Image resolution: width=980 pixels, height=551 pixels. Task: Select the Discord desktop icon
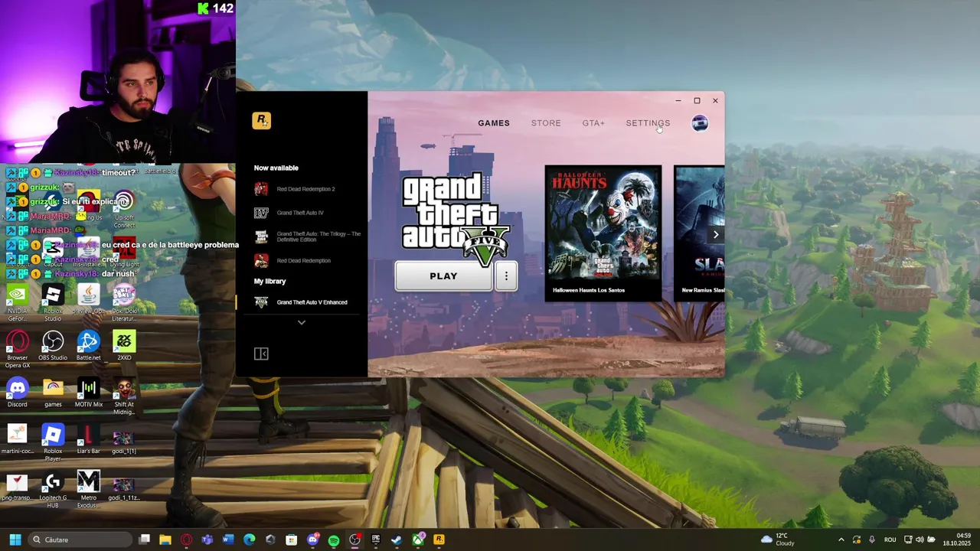click(x=17, y=393)
